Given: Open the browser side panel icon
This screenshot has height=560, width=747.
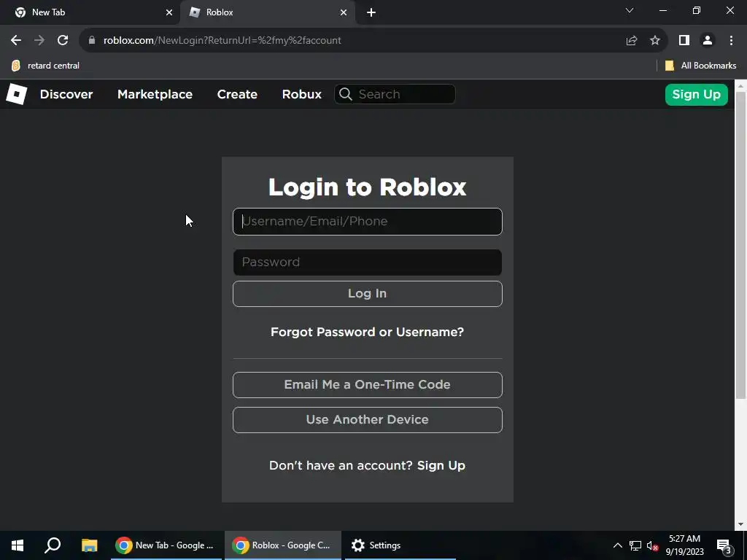Looking at the screenshot, I should pyautogui.click(x=684, y=41).
